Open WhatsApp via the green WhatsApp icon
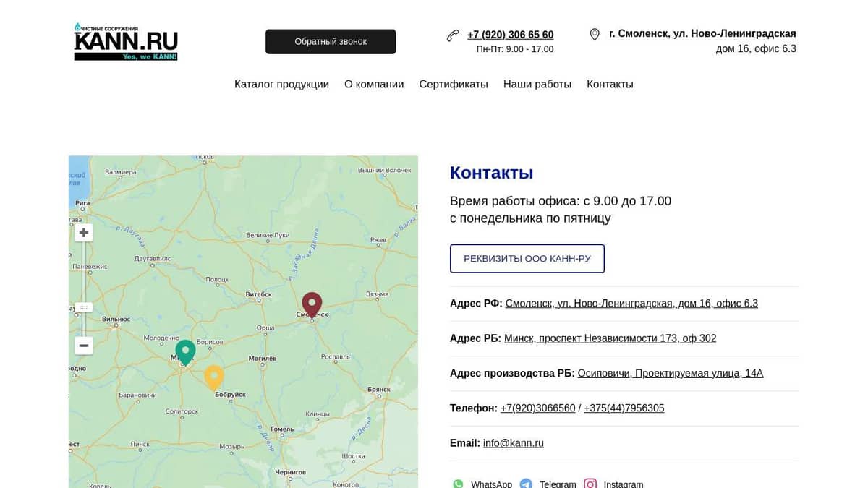 pos(458,484)
